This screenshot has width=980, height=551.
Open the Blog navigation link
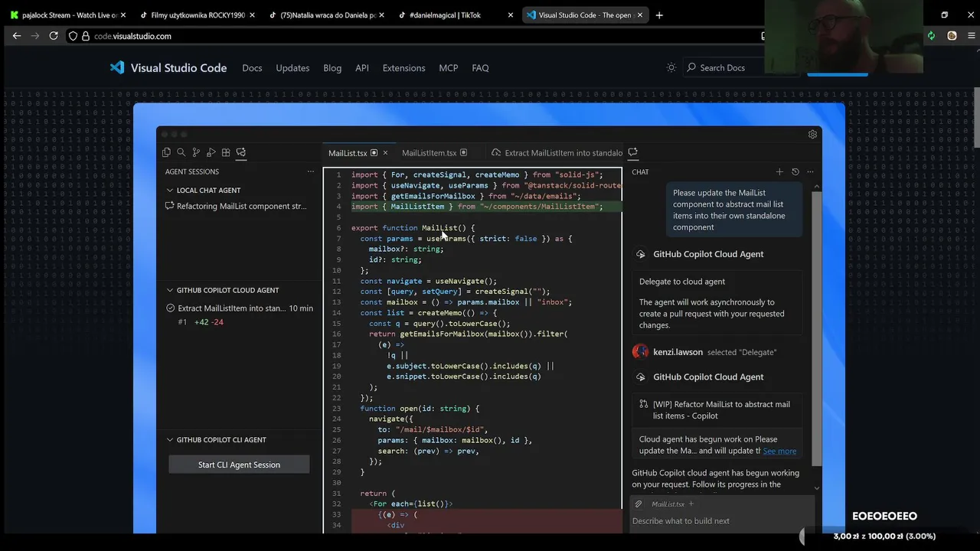[332, 67]
